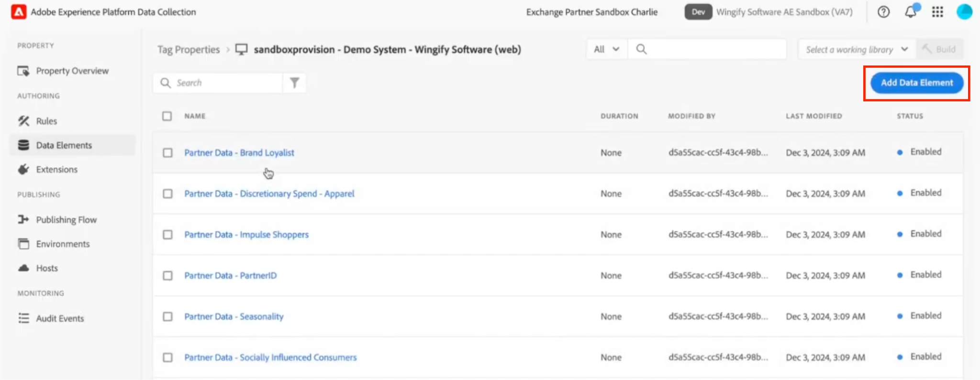Click the Add Data Element button
The image size is (980, 380).
coord(917,83)
